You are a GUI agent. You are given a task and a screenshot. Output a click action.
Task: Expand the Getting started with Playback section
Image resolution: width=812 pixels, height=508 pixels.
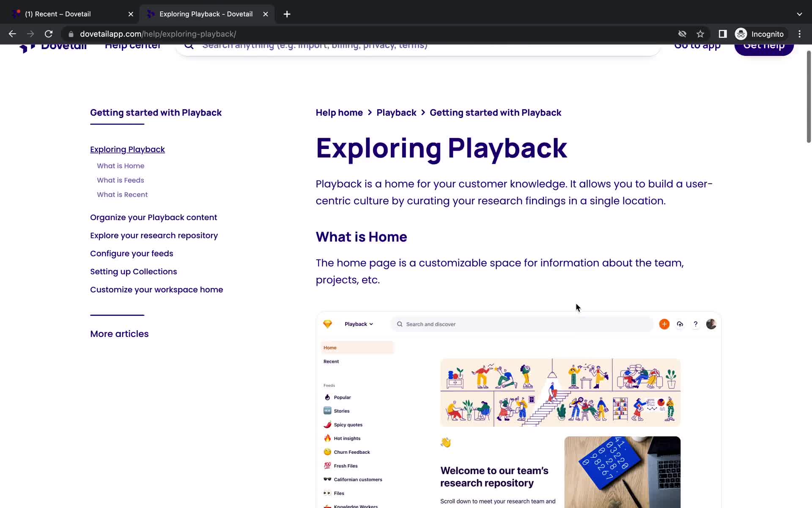tap(156, 112)
